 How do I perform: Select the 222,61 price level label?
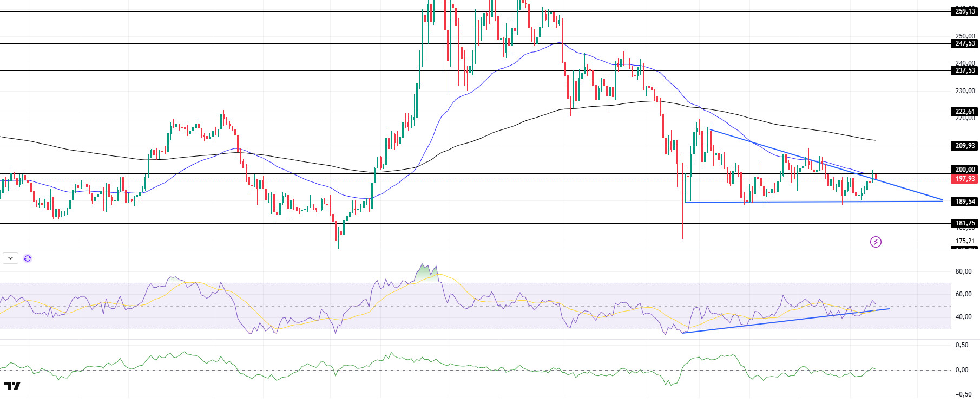click(x=965, y=112)
